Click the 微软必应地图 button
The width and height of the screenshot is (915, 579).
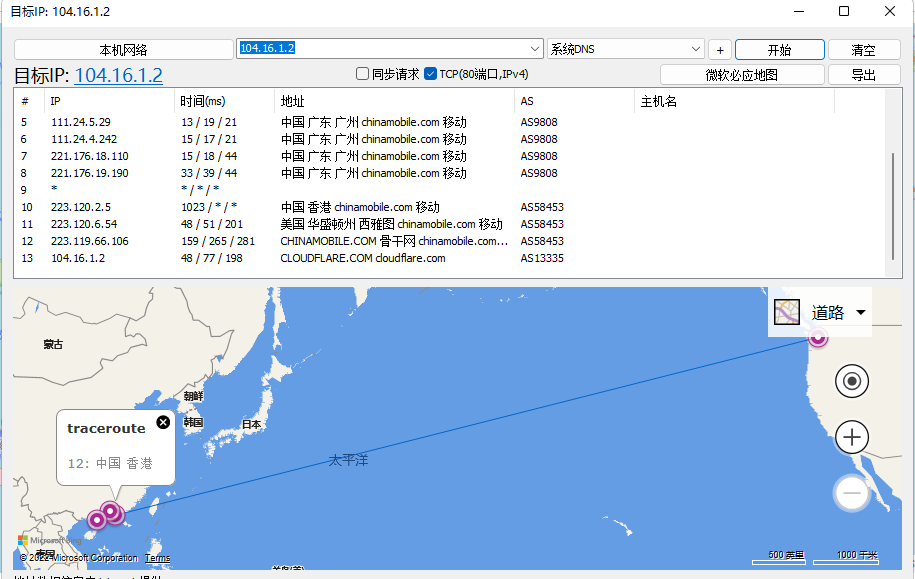click(742, 75)
